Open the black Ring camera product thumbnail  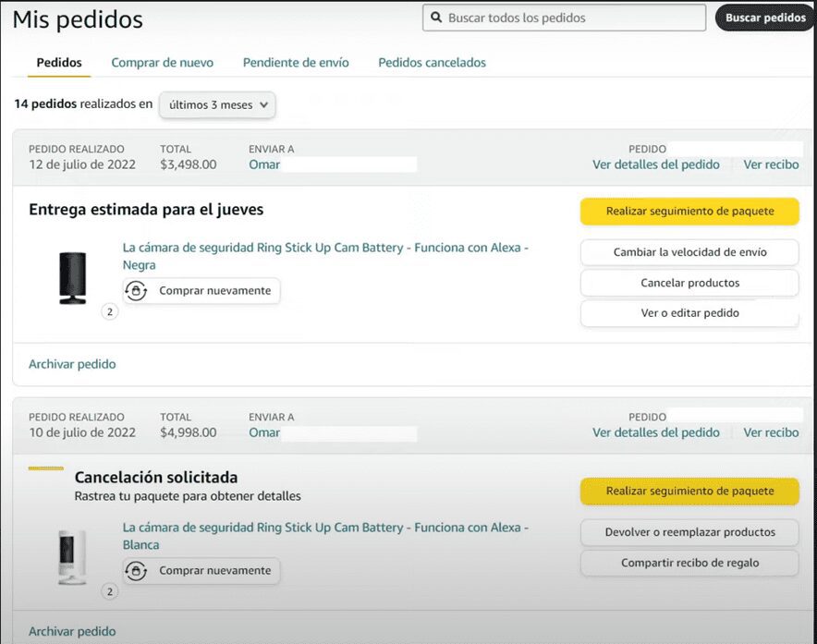72,277
